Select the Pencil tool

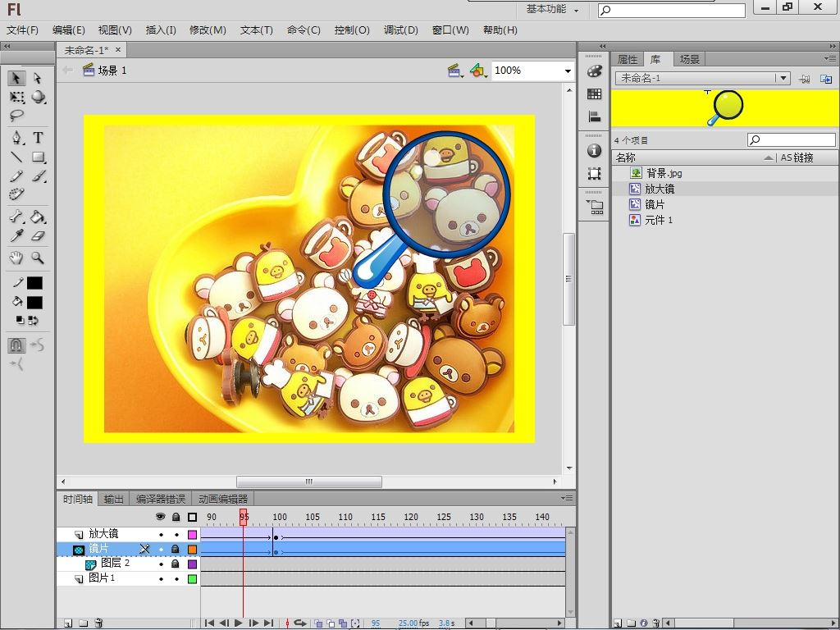[x=16, y=176]
